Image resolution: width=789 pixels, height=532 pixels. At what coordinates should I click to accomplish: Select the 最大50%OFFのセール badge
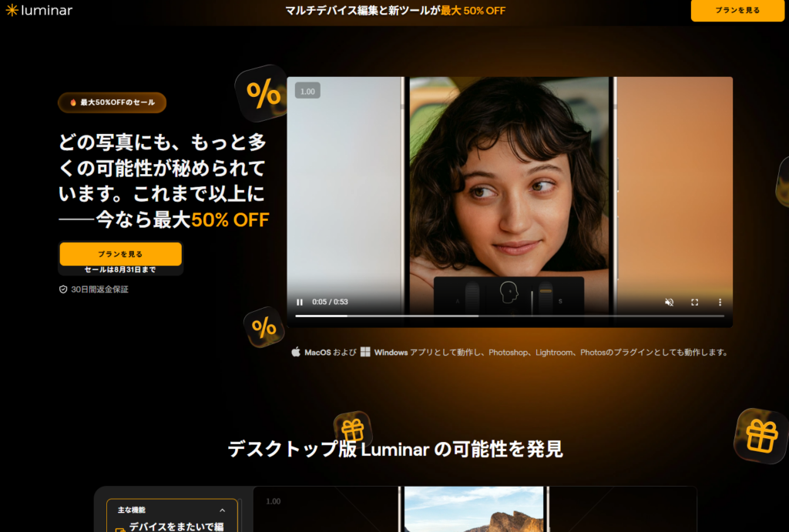tap(112, 102)
